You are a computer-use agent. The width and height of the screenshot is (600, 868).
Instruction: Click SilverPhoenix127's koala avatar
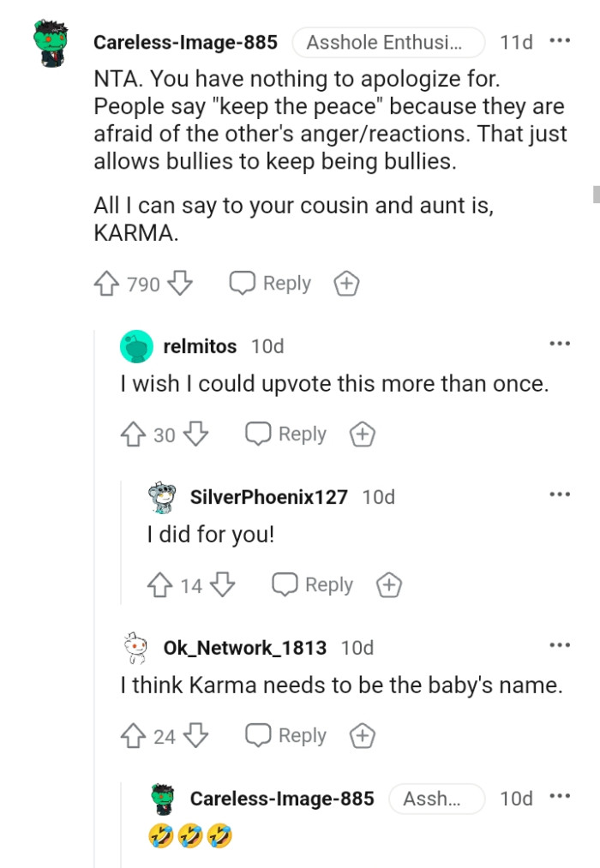162,496
